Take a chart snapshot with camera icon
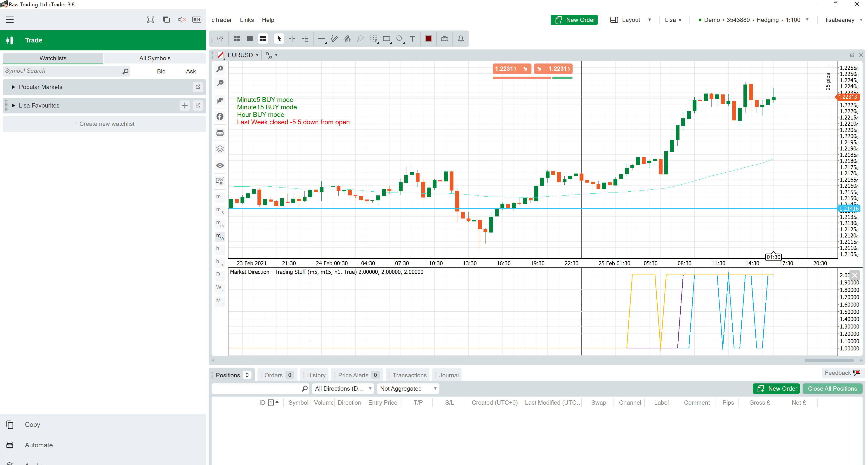The image size is (868, 465). point(444,39)
